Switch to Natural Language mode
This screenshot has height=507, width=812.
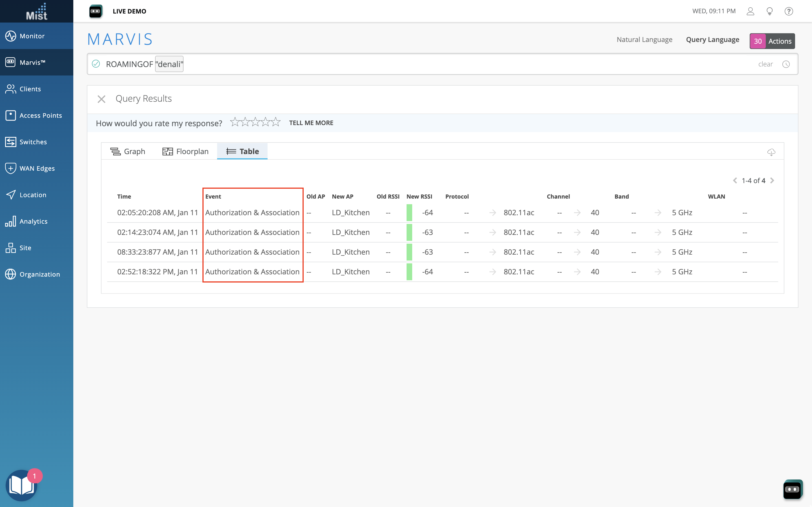point(644,39)
